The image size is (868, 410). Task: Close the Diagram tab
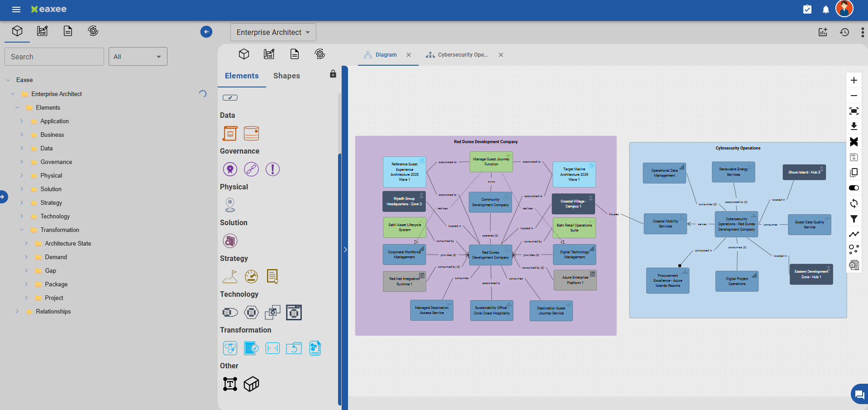[409, 55]
